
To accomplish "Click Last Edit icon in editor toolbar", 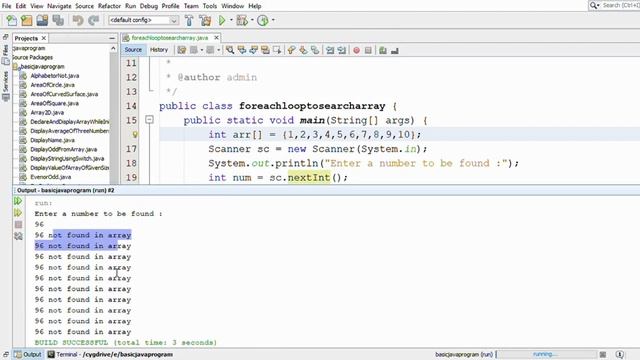I will [x=182, y=50].
